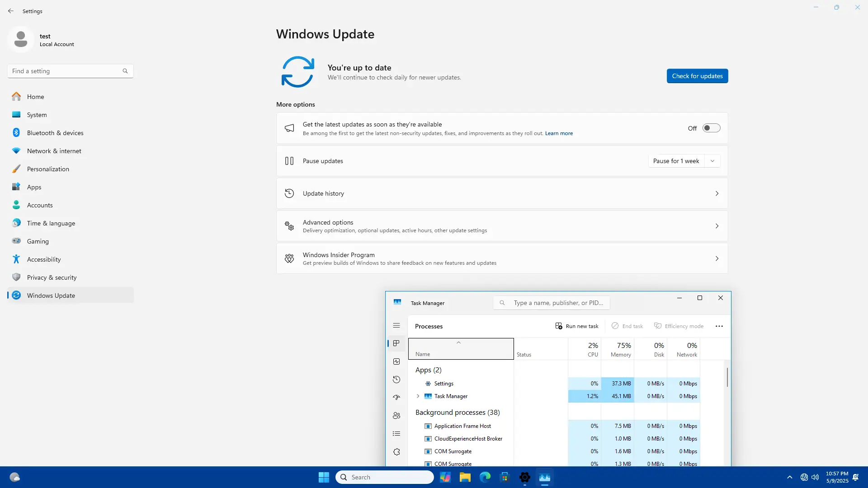868x488 pixels.
Task: Open Advanced options chevron
Action: pyautogui.click(x=717, y=226)
